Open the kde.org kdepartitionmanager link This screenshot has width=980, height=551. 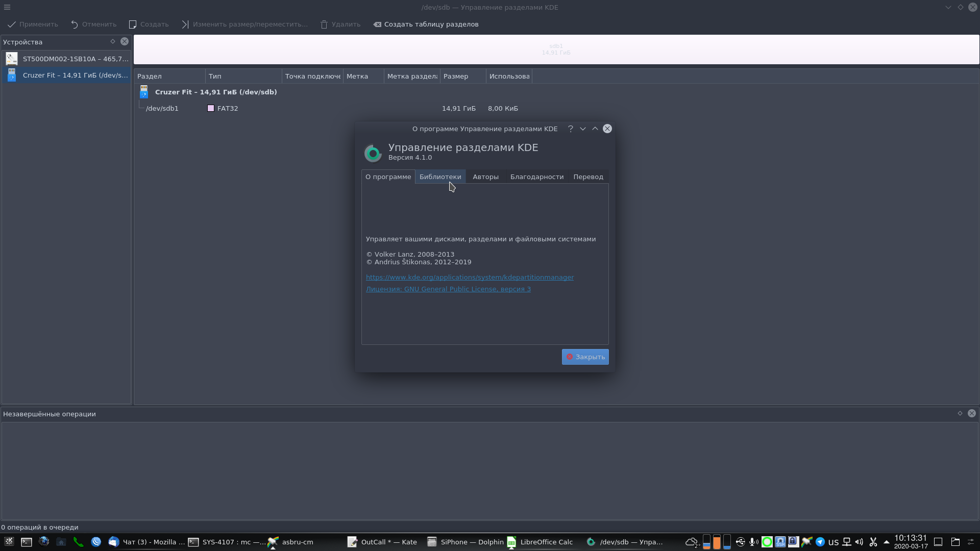point(470,277)
